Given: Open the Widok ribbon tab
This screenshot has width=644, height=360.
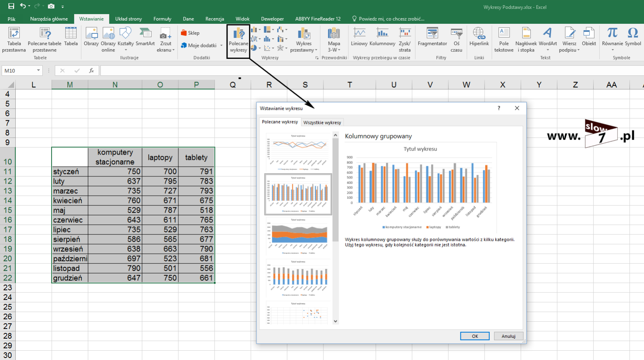Looking at the screenshot, I should tap(242, 19).
